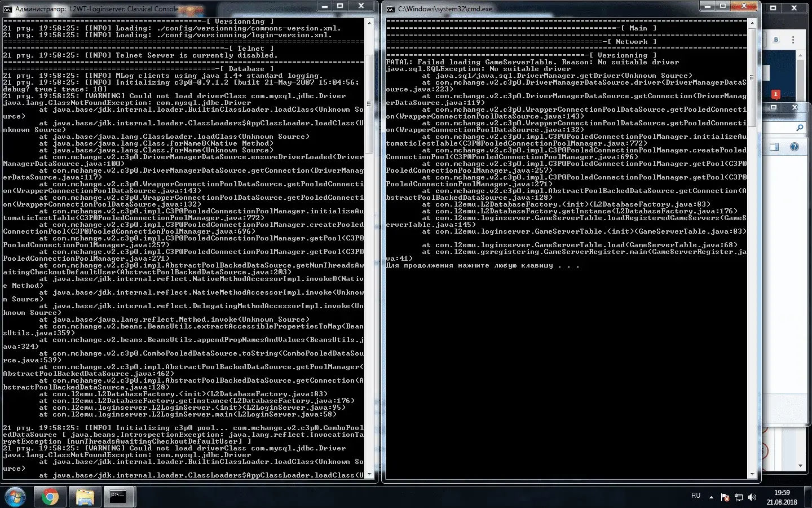The width and height of the screenshot is (812, 508).
Task: Click the VK extension icon in the browser
Action: 776,40
